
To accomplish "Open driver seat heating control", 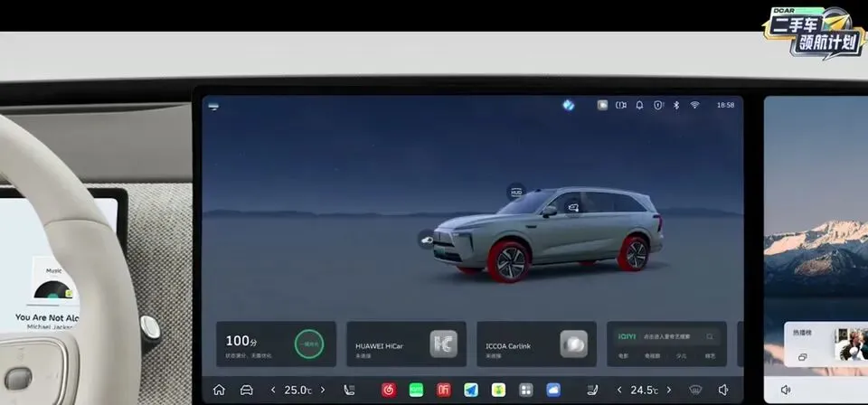I will (x=349, y=390).
